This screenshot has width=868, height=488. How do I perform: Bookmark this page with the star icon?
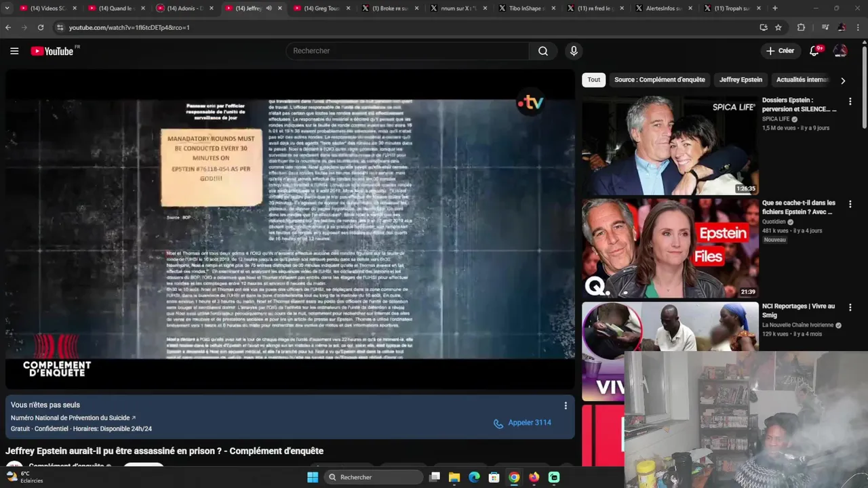pos(778,27)
